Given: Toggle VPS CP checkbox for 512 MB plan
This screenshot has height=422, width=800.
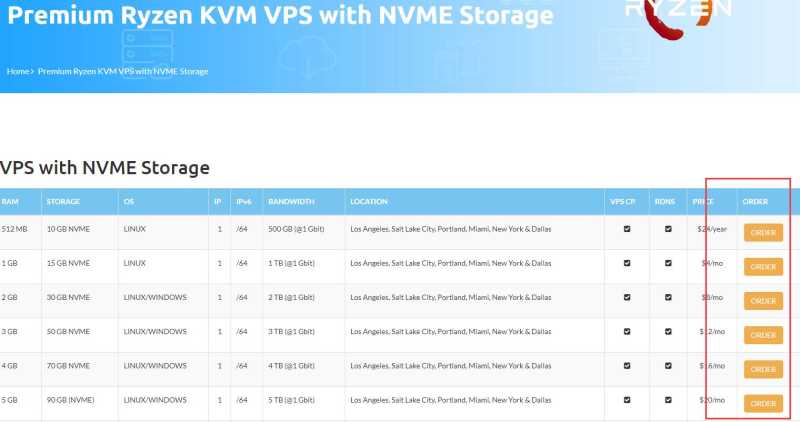Looking at the screenshot, I should point(627,229).
